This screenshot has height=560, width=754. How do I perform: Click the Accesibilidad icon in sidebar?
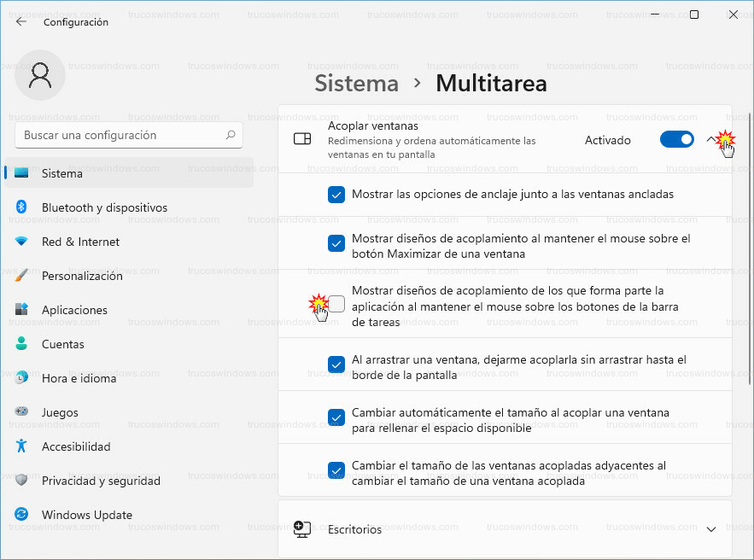21,446
